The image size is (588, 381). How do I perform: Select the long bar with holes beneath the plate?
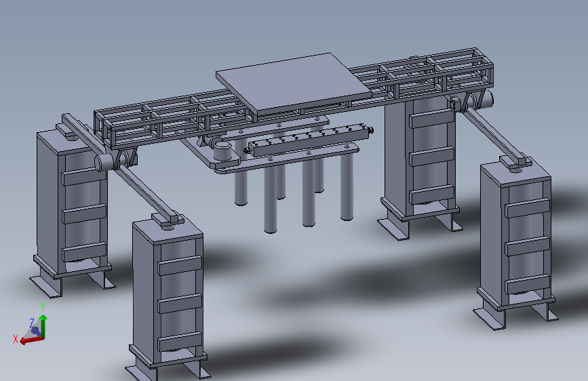tap(309, 140)
